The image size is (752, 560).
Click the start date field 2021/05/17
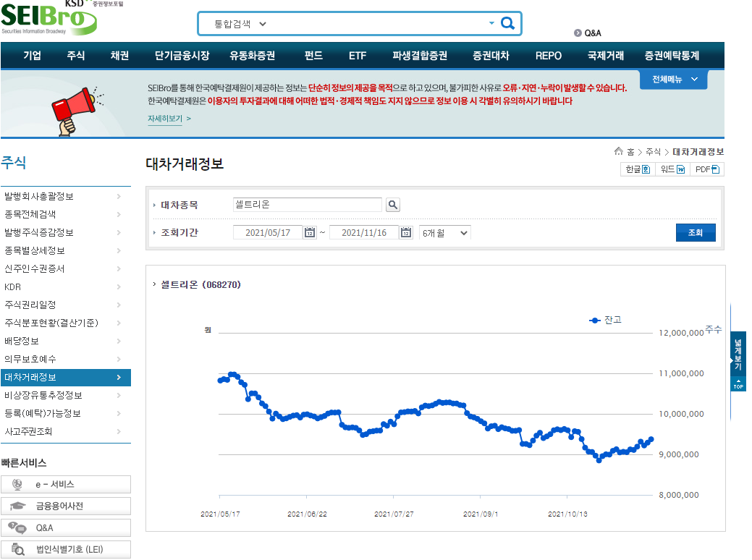[x=268, y=232]
